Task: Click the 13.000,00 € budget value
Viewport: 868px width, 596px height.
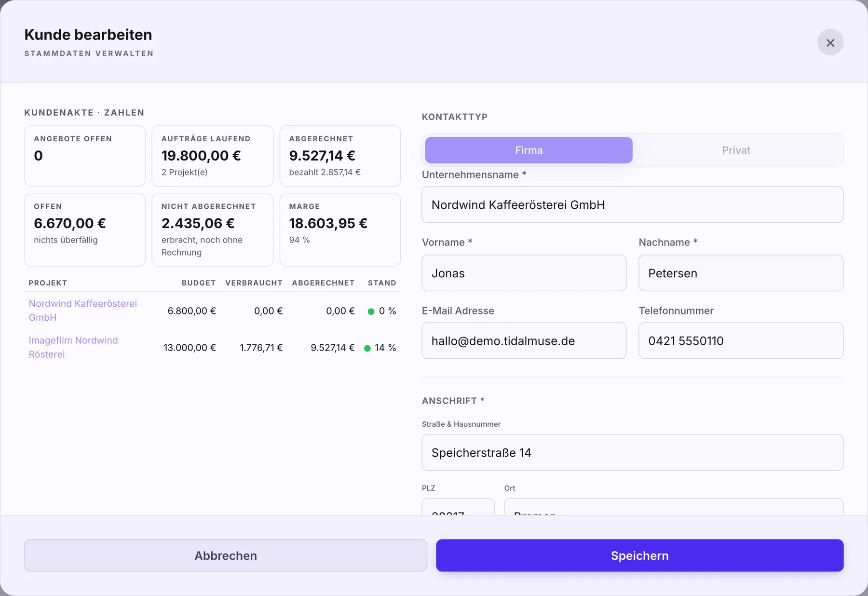Action: click(x=190, y=348)
